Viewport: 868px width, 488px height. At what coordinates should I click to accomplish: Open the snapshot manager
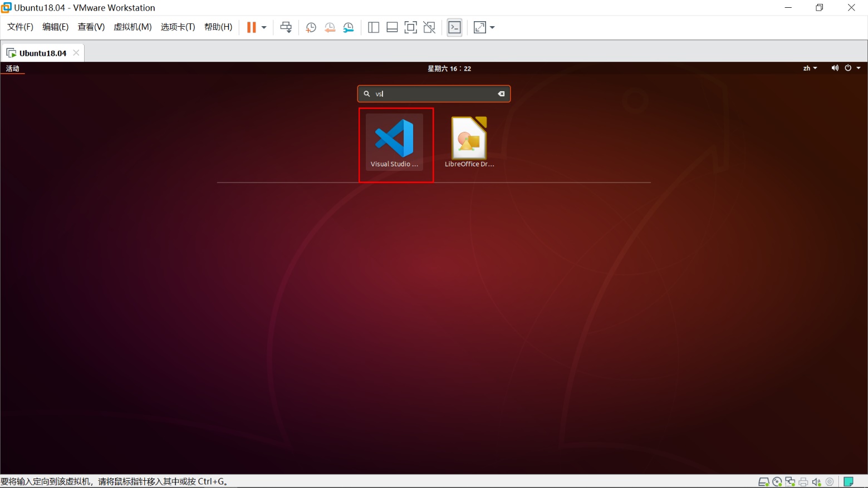(349, 27)
